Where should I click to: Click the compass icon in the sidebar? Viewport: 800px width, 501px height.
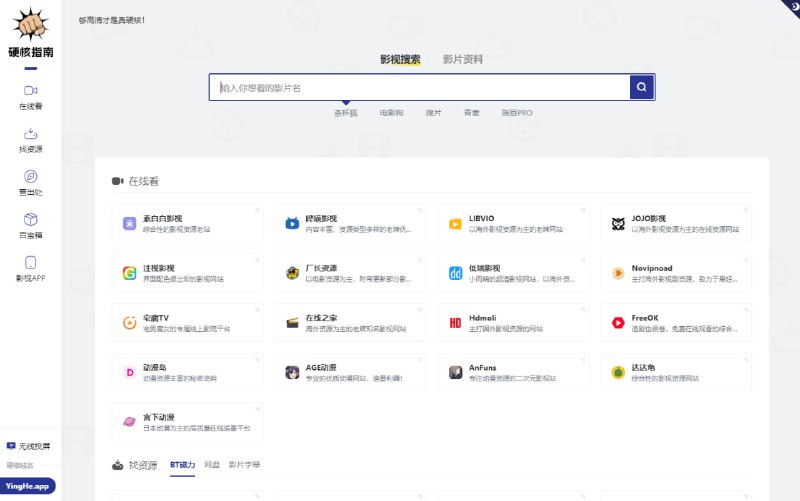31,176
